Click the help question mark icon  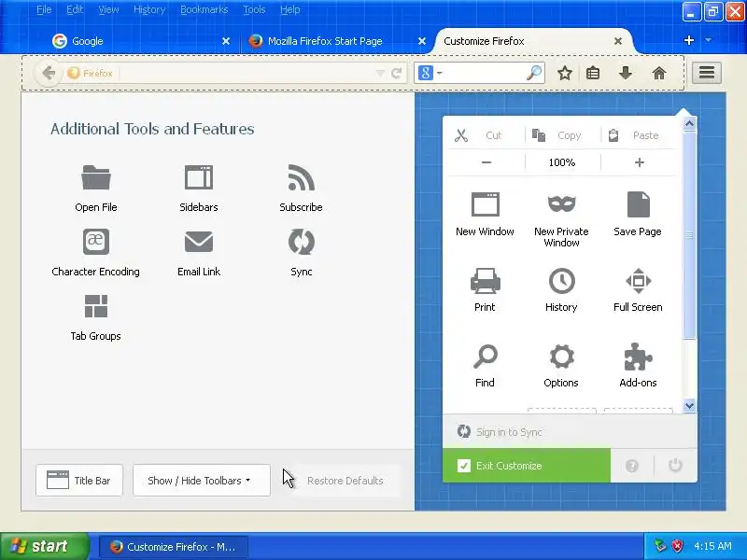point(632,466)
